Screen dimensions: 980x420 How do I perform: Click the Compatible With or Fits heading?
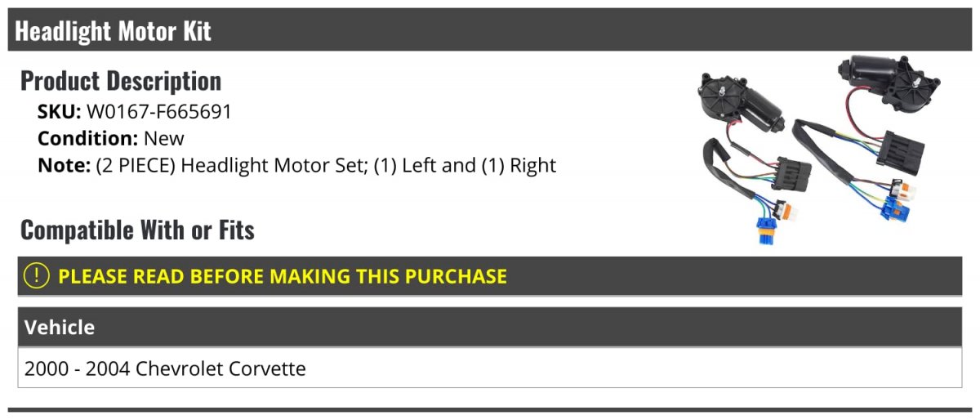tap(137, 230)
